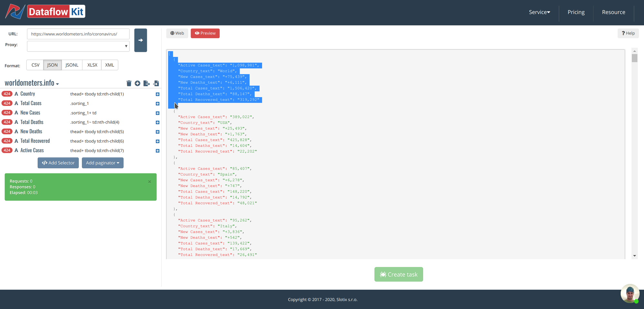644x309 pixels.
Task: Open the Proxy dropdown
Action: [x=78, y=46]
